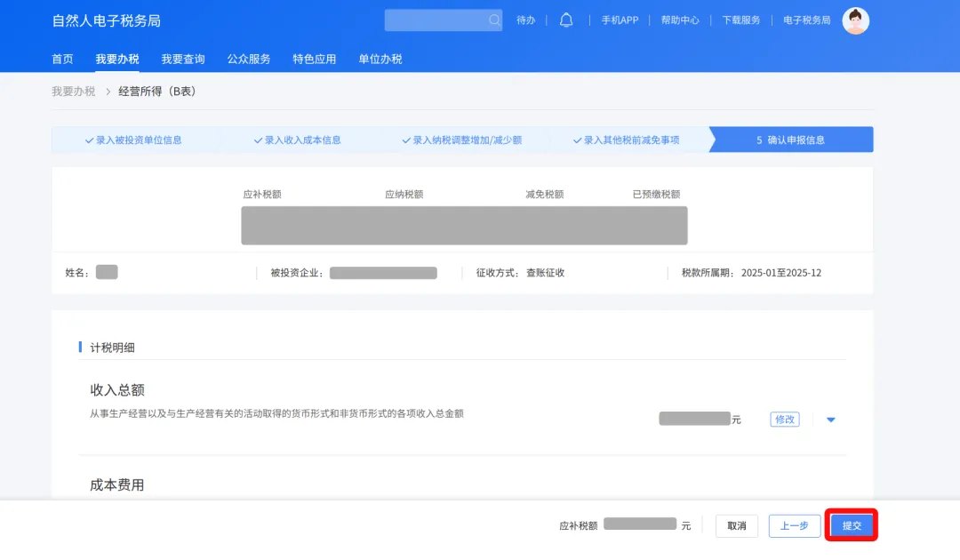Expand the 收入总额 details arrow
Viewport: 960px width, 560px height.
tap(831, 420)
